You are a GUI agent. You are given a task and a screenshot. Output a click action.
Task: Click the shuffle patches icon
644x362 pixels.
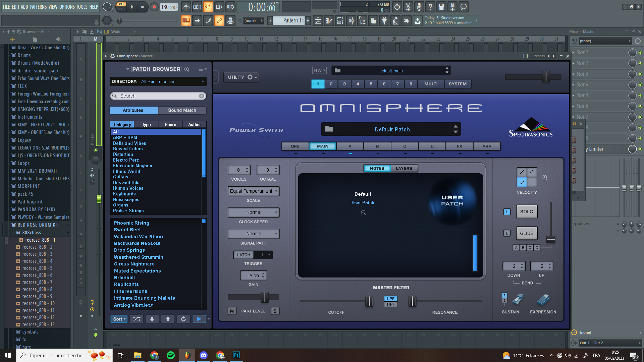(x=137, y=319)
